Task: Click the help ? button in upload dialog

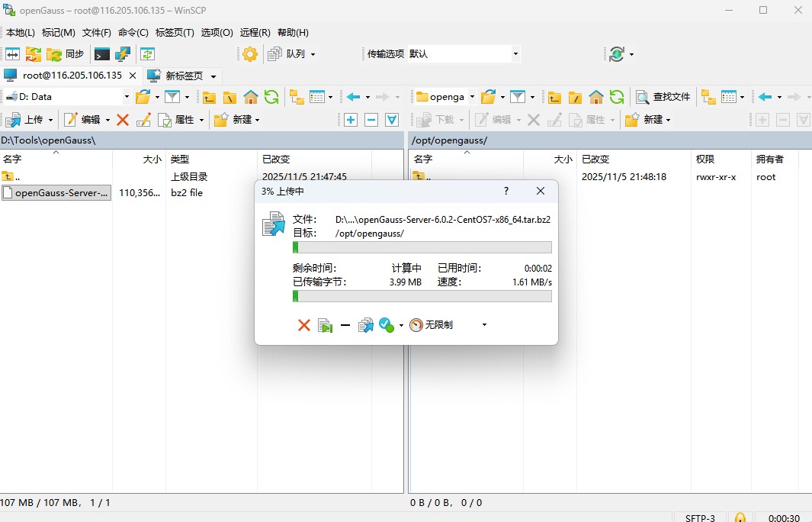Action: (x=506, y=192)
